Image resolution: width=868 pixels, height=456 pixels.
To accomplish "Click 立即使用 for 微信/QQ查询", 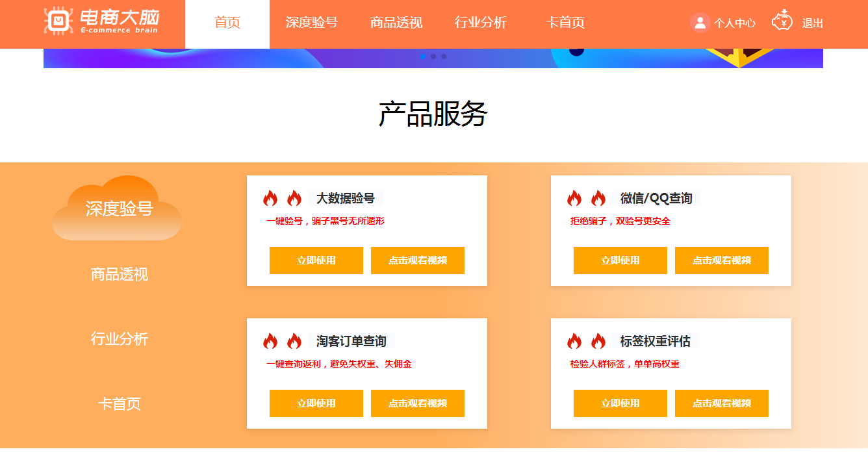I will [620, 260].
